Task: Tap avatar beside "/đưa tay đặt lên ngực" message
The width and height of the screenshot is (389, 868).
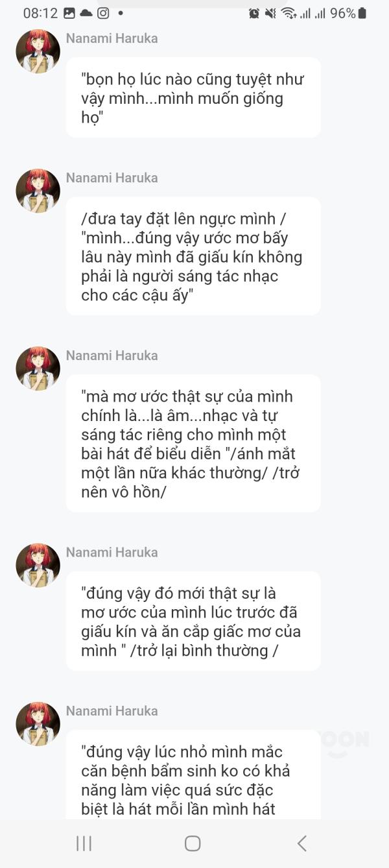Action: [x=38, y=191]
